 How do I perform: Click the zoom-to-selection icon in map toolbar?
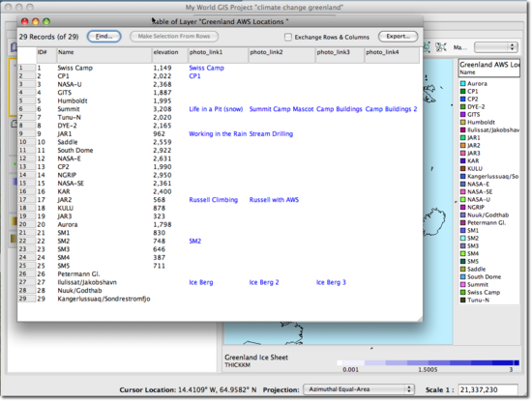[441, 47]
